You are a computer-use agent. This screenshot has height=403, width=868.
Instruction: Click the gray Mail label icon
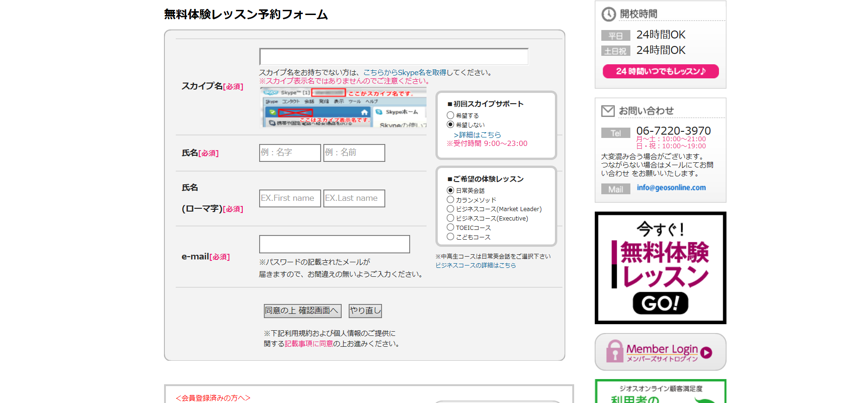615,189
